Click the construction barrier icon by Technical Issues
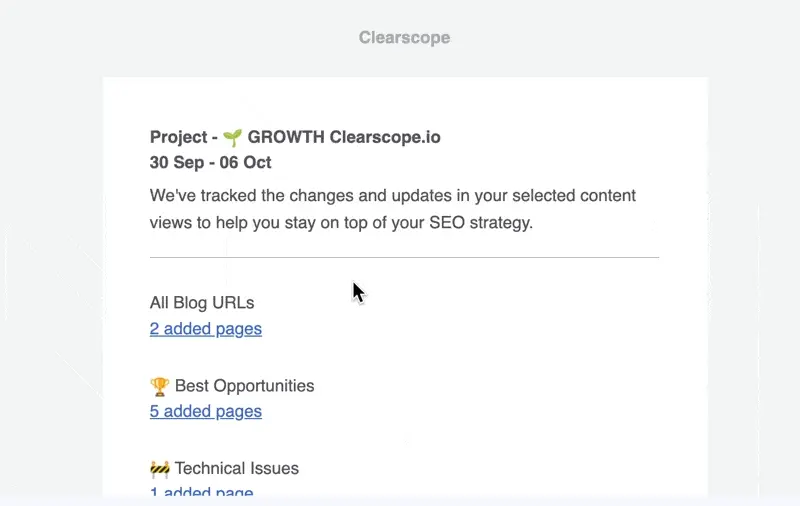Image resolution: width=800 pixels, height=506 pixels. [159, 469]
